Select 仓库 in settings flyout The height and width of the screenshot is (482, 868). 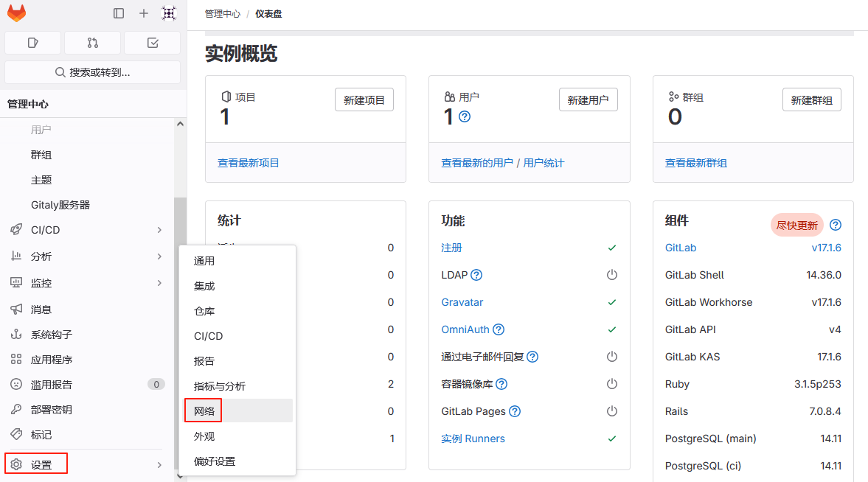click(238, 311)
